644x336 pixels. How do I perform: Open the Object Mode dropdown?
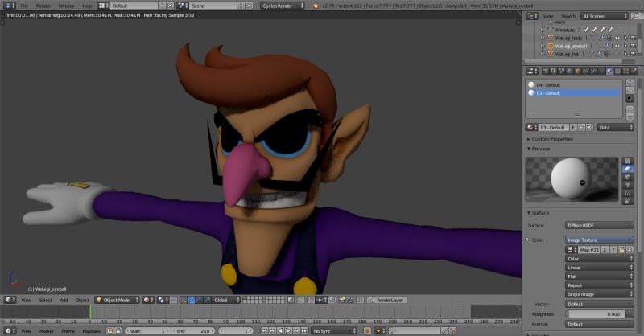tap(117, 301)
